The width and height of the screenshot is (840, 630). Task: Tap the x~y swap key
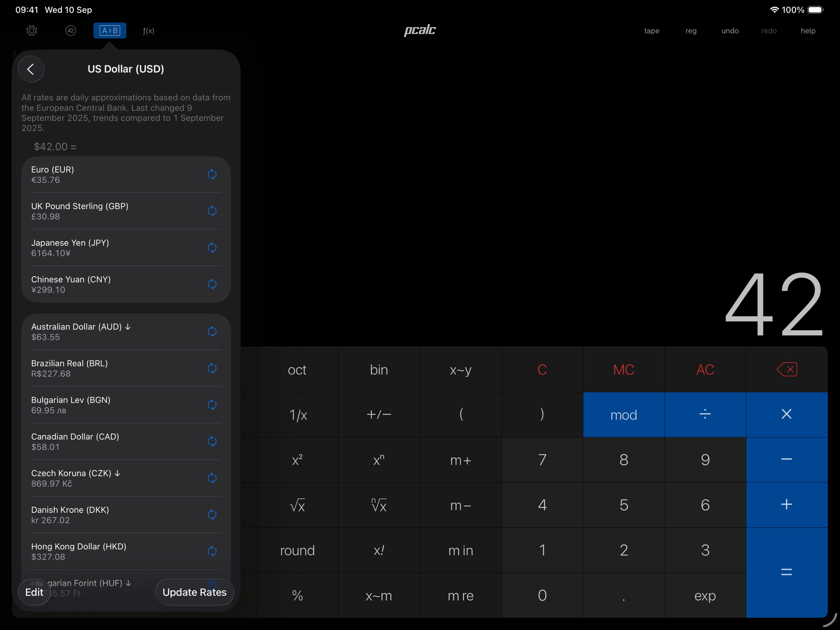[x=461, y=369]
